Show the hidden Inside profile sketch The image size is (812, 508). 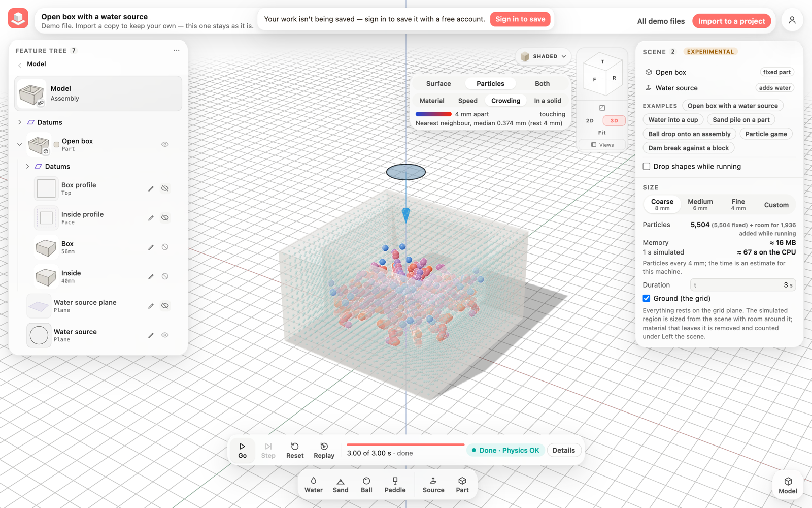[165, 218]
